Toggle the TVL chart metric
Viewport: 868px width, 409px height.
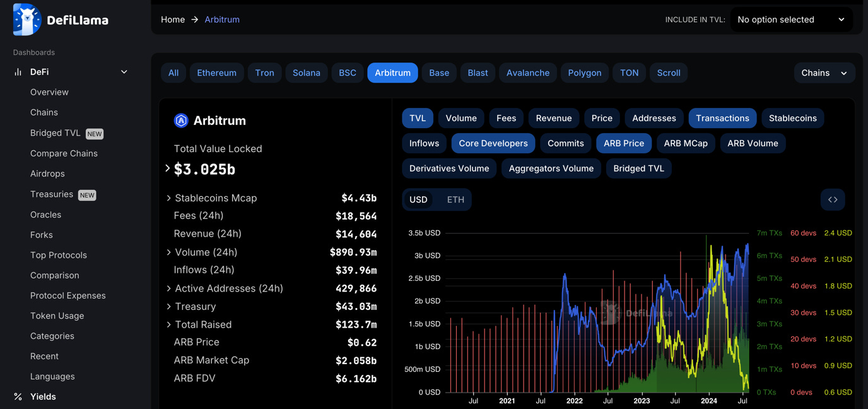click(x=418, y=118)
